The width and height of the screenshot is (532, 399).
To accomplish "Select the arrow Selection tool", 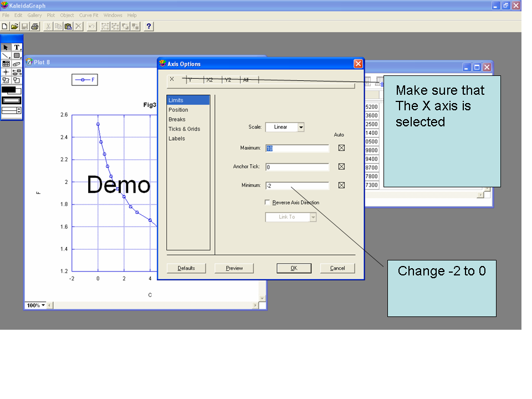I will (6, 47).
